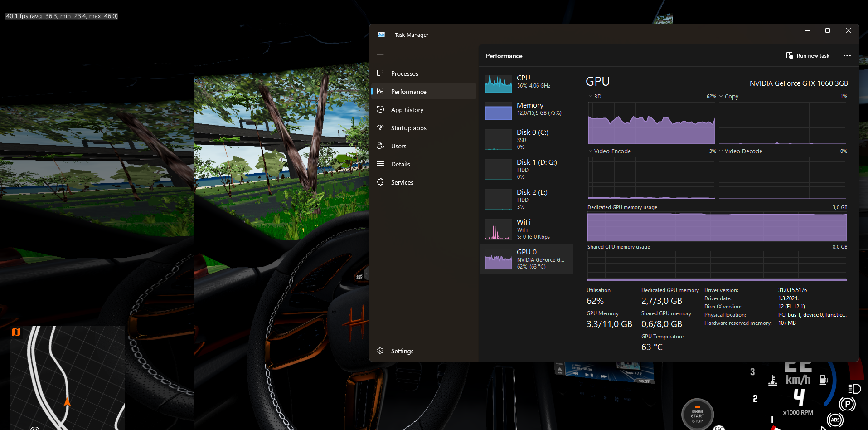Screen dimensions: 868x430
Task: Select Disk 0 (C:) SSD entry
Action: (x=527, y=139)
